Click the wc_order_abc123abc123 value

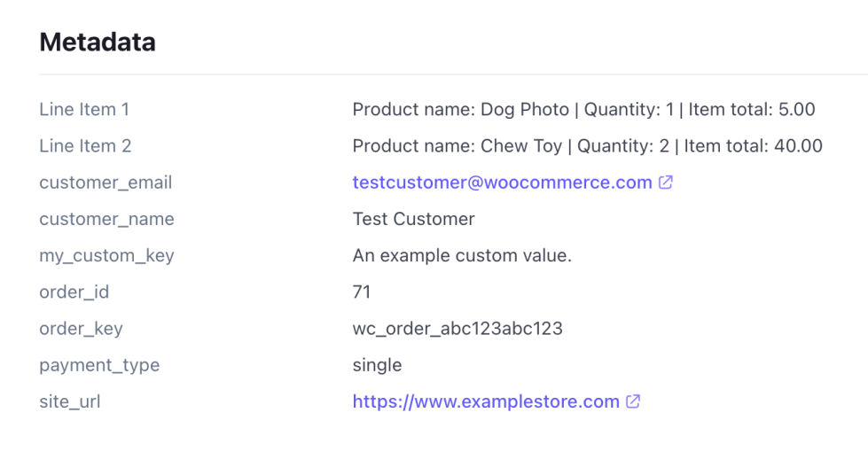tap(457, 329)
